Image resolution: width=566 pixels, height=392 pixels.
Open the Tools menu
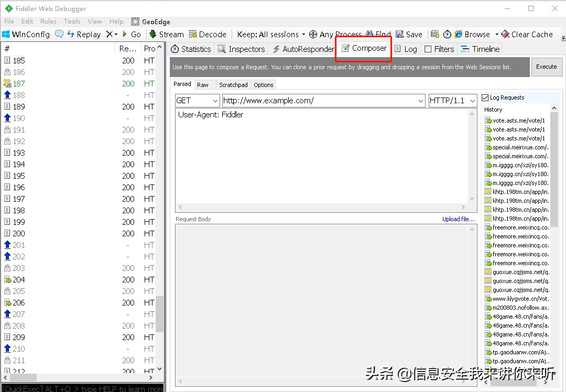72,21
